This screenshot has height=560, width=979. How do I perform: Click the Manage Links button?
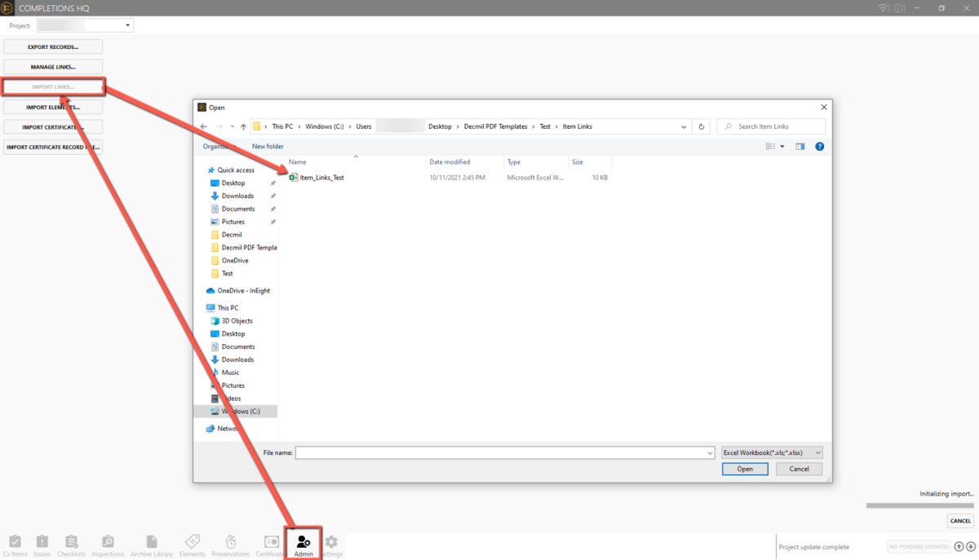(53, 67)
